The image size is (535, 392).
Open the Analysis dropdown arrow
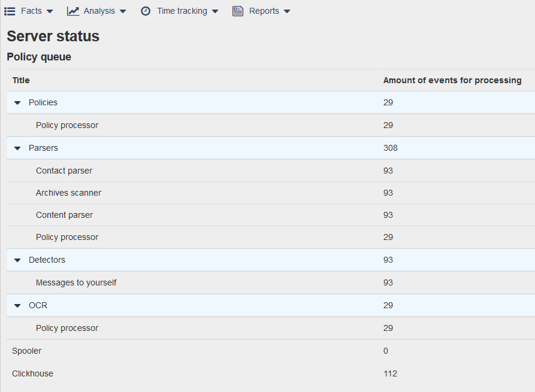123,11
